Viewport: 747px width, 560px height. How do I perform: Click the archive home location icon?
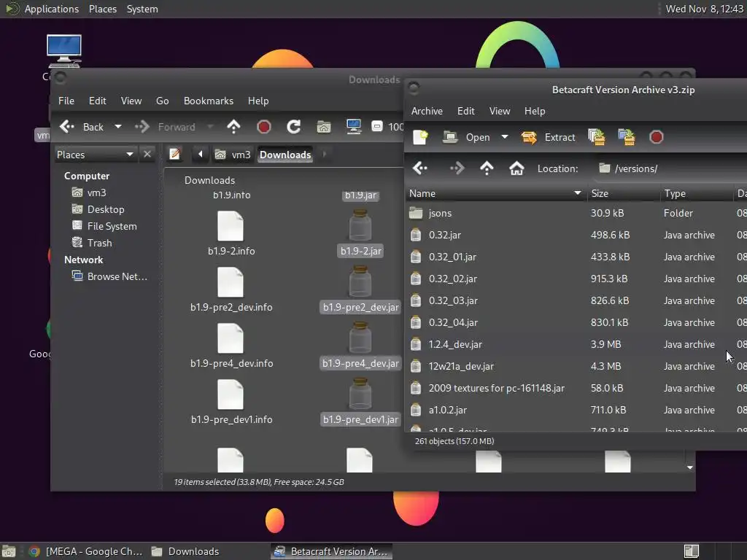(x=516, y=168)
